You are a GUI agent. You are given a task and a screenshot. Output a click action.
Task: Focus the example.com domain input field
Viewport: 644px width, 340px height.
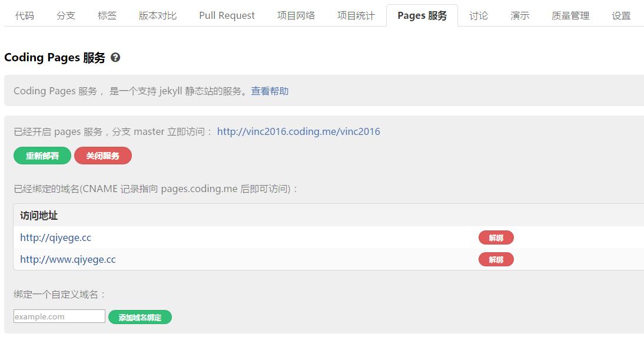(59, 316)
